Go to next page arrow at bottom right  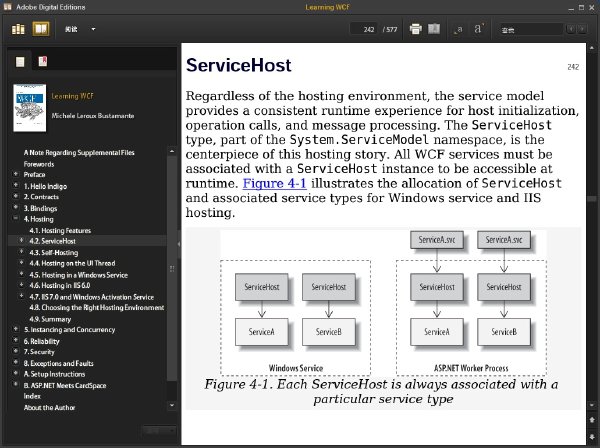click(x=592, y=436)
